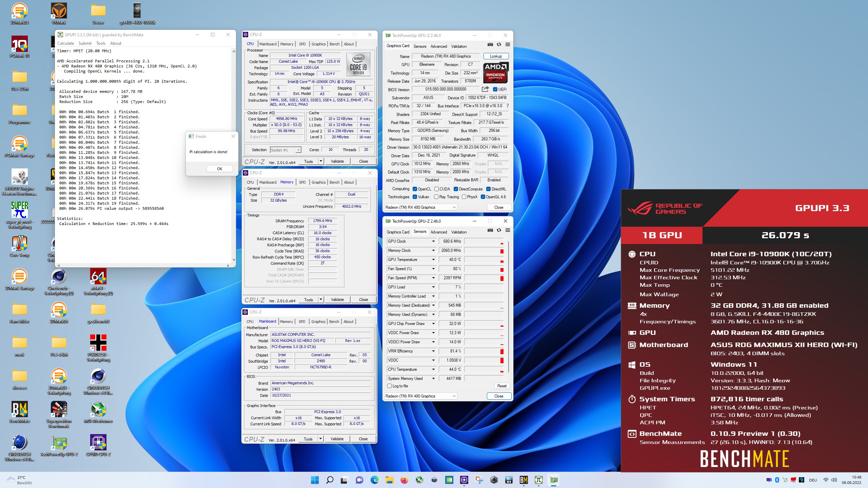This screenshot has height=488, width=868.
Task: Open File Explorer from taskbar
Action: click(389, 480)
